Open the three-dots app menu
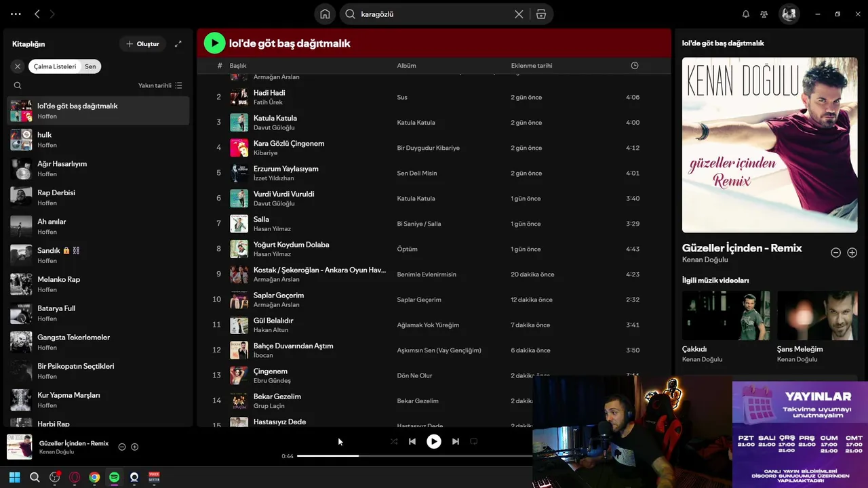Screen dimensions: 868x488 coord(16,14)
